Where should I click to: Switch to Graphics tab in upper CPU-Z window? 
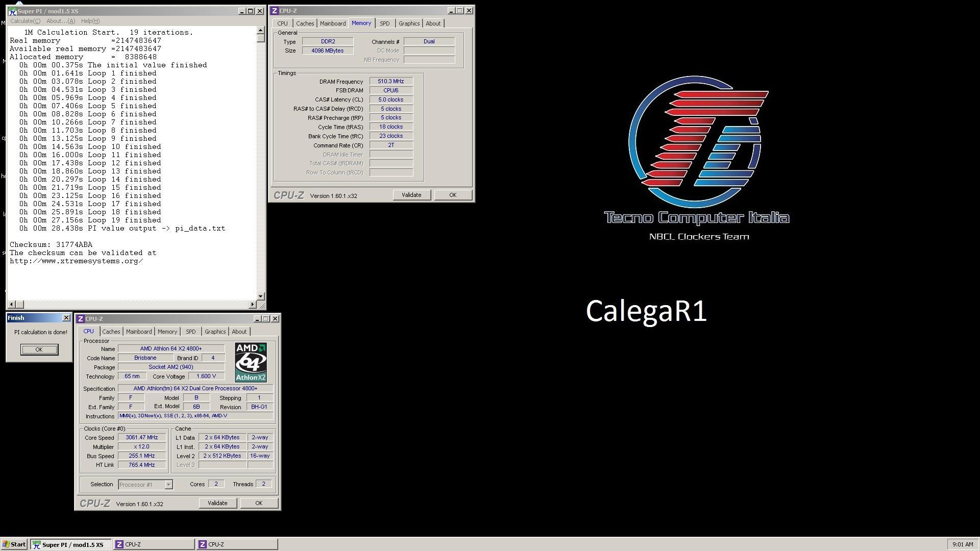click(409, 23)
